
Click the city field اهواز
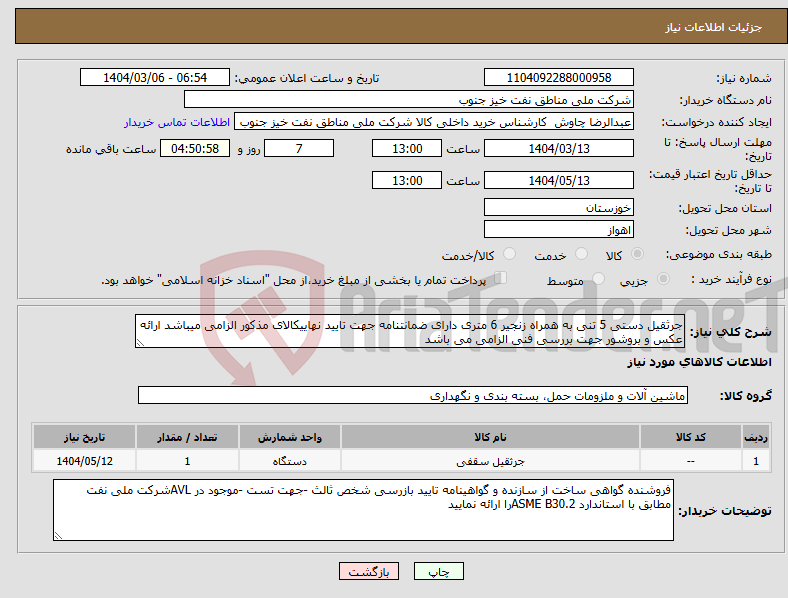click(x=558, y=230)
